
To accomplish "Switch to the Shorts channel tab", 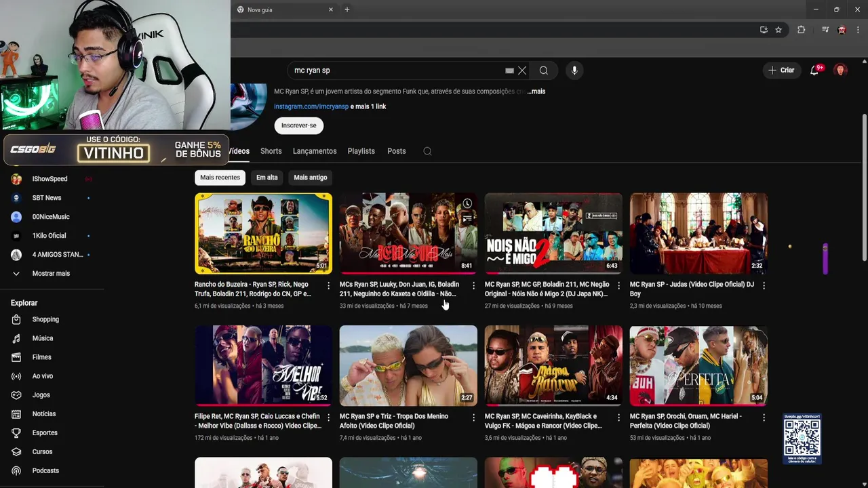I will pos(271,151).
